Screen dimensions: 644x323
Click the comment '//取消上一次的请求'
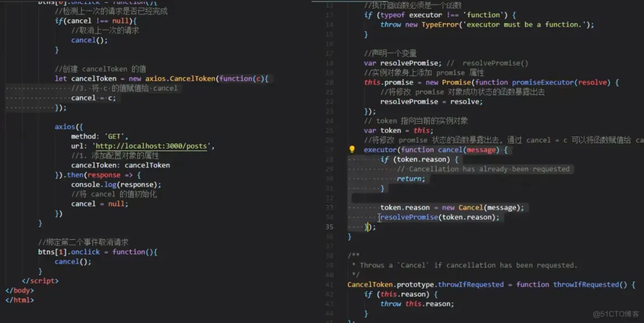pyautogui.click(x=105, y=30)
